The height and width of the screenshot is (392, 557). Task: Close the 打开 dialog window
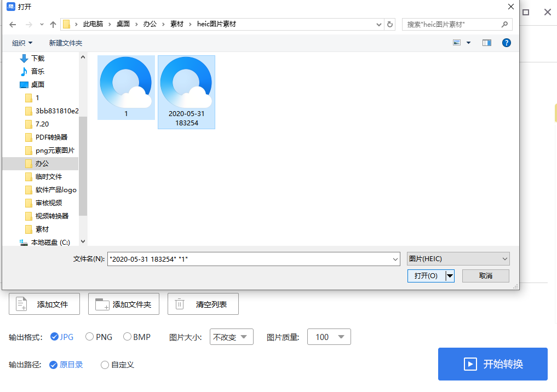[x=511, y=7]
